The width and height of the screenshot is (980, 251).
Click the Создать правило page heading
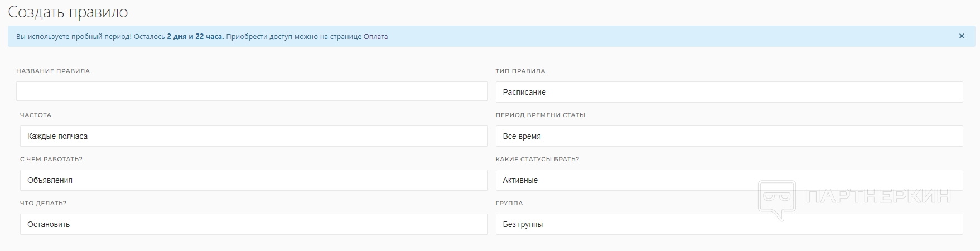click(68, 12)
